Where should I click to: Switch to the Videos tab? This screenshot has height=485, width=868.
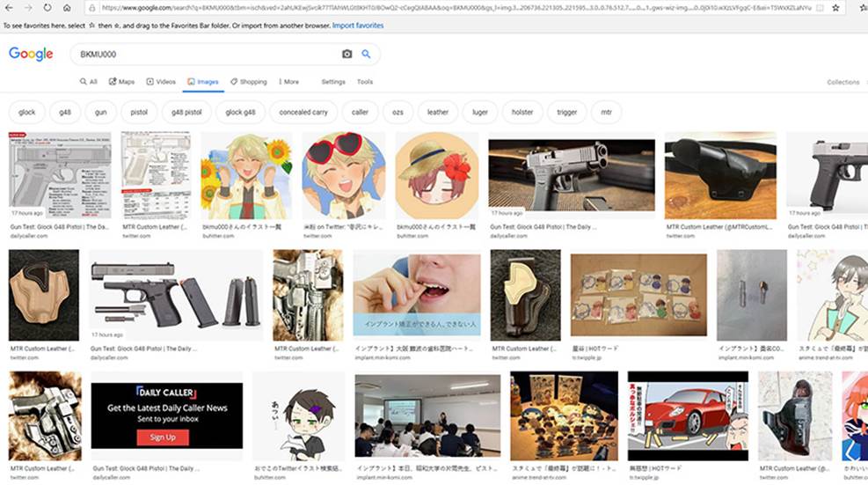[161, 82]
